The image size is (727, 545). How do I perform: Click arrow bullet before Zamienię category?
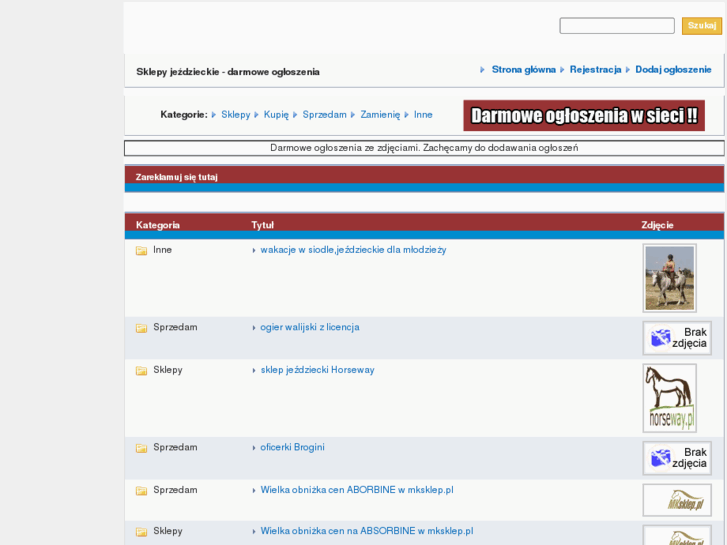353,115
